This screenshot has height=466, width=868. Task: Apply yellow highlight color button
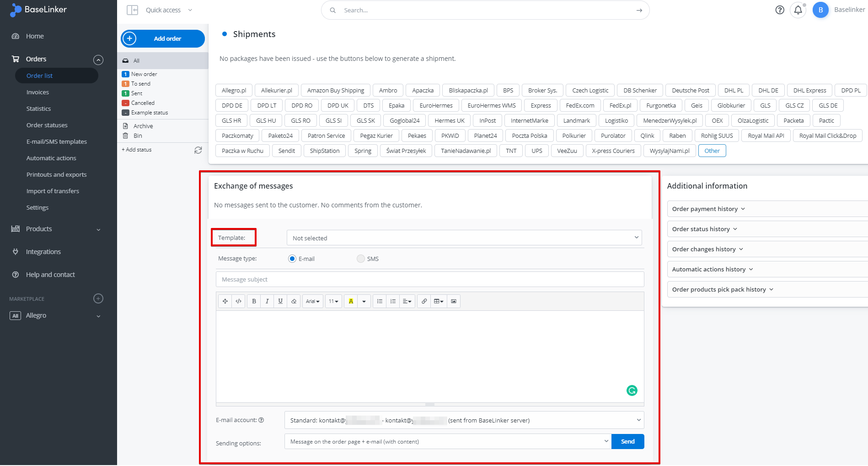click(351, 301)
